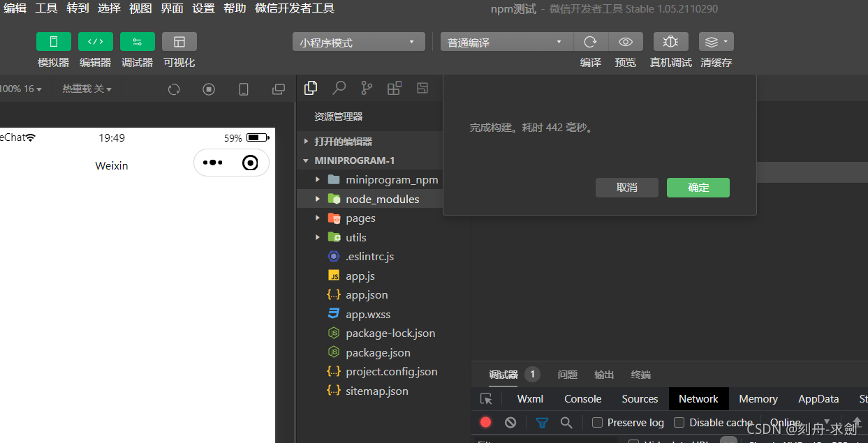Open the 工具 menu

click(46, 8)
